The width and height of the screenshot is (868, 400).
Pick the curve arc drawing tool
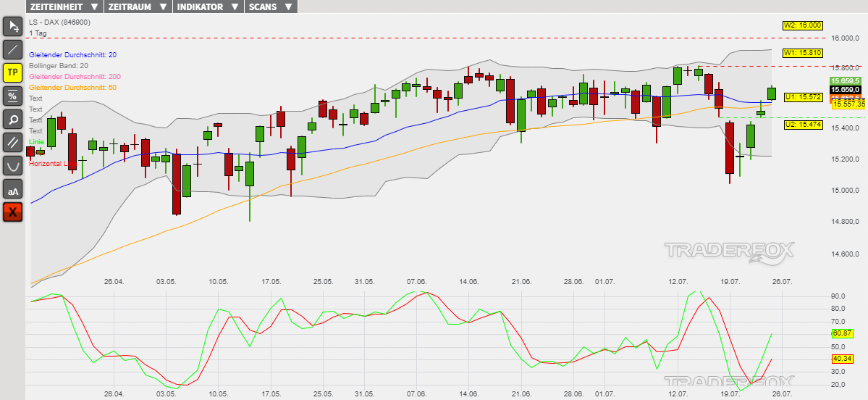tap(13, 165)
